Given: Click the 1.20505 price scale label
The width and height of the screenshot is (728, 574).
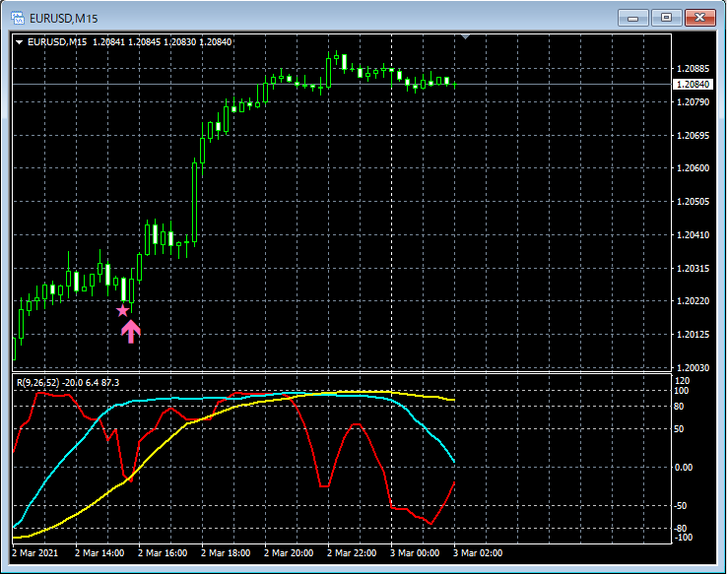Looking at the screenshot, I should [693, 202].
